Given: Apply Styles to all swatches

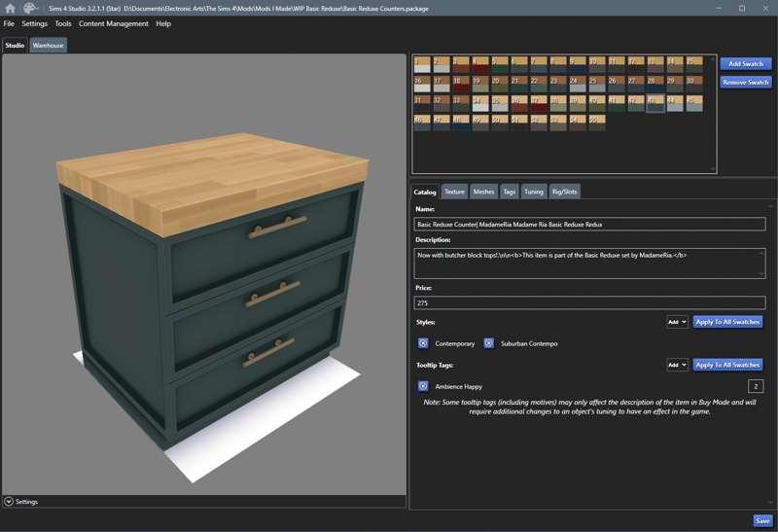Looking at the screenshot, I should (727, 322).
